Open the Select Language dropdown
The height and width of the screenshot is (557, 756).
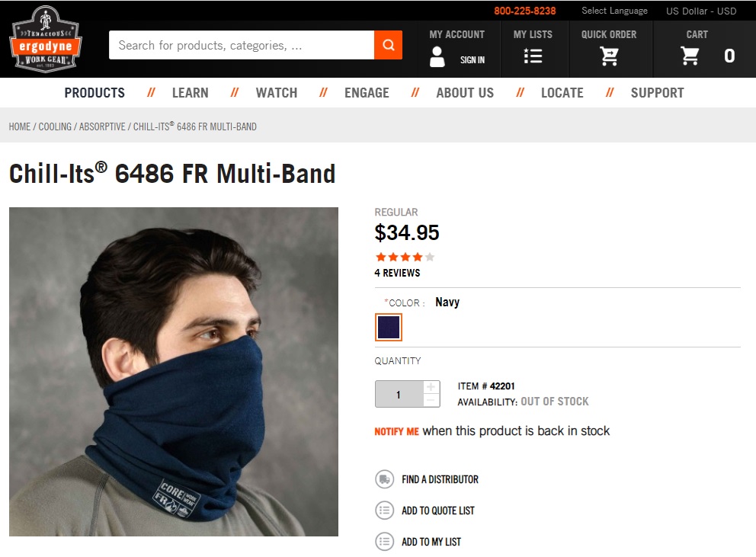coord(614,11)
